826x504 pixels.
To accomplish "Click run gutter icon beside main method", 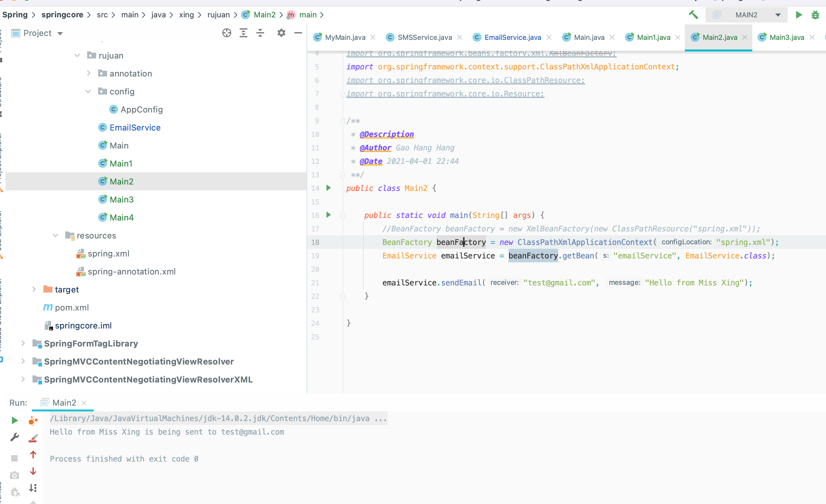I will (328, 215).
